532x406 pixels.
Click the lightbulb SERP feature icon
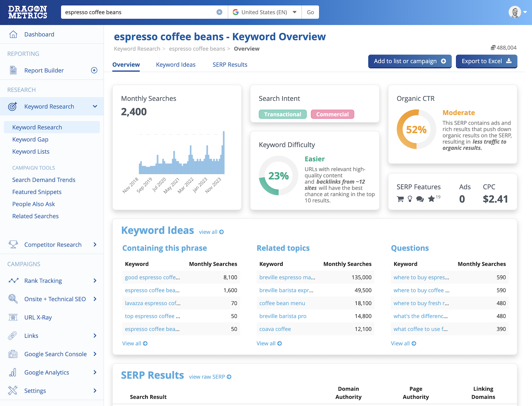point(410,199)
